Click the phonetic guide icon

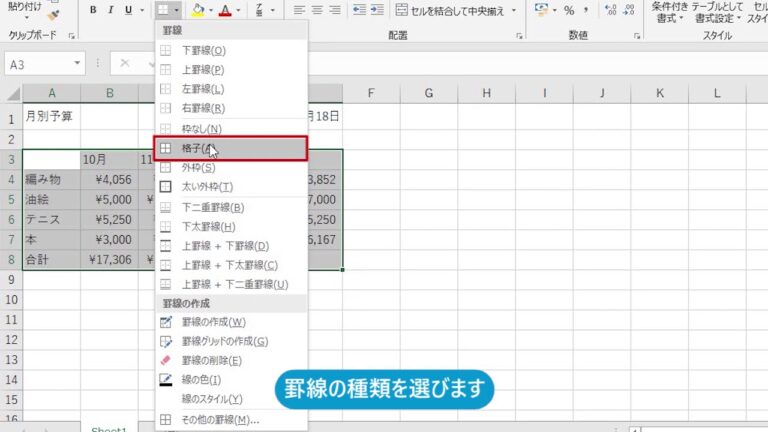[260, 10]
